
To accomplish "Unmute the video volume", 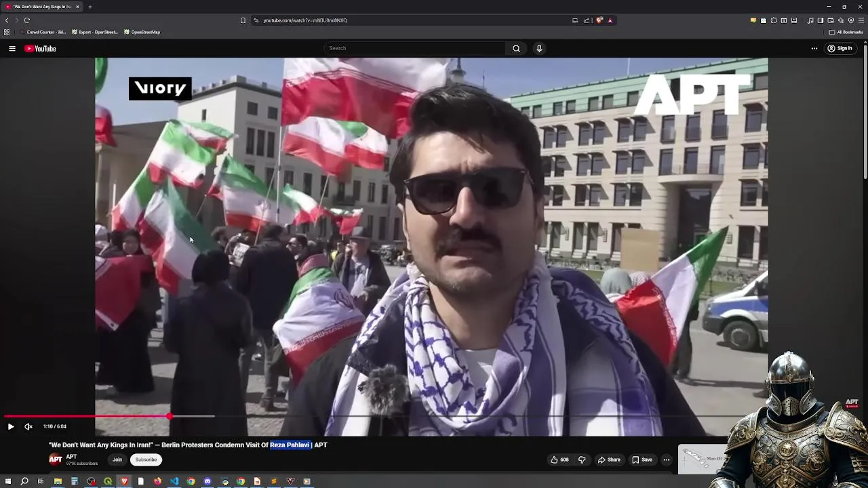I will pos(28,426).
